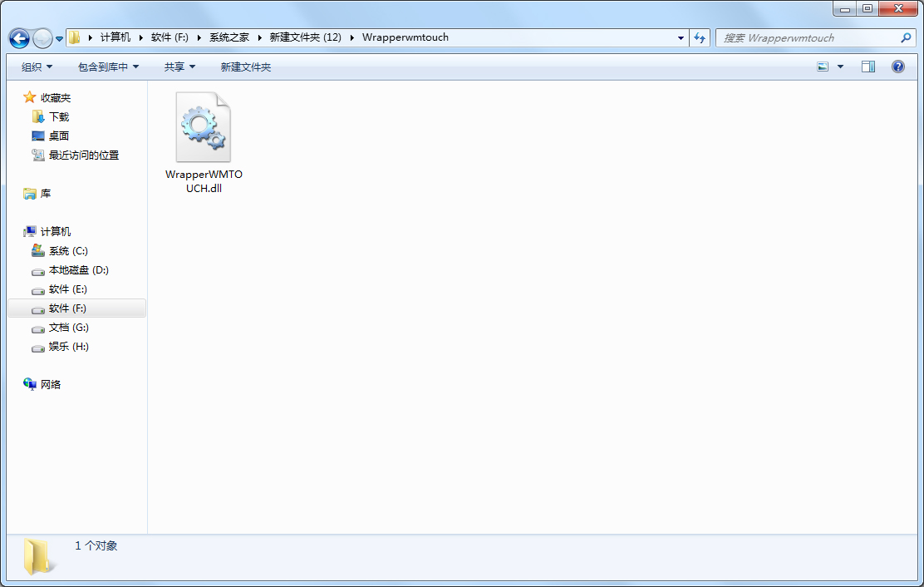The height and width of the screenshot is (587, 924).
Task: Open 下载 folder in favorites
Action: [59, 117]
